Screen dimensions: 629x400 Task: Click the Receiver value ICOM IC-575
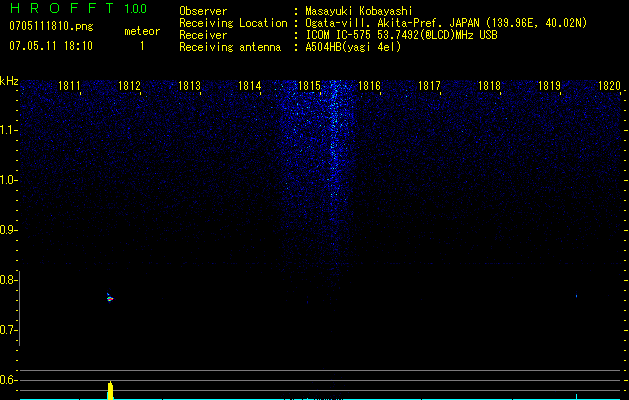pyautogui.click(x=339, y=35)
